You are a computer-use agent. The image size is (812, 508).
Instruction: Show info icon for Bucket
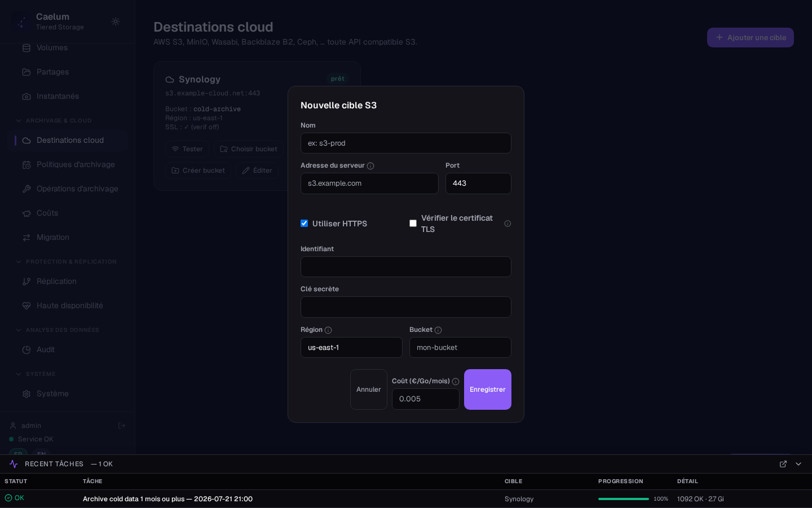pyautogui.click(x=438, y=330)
